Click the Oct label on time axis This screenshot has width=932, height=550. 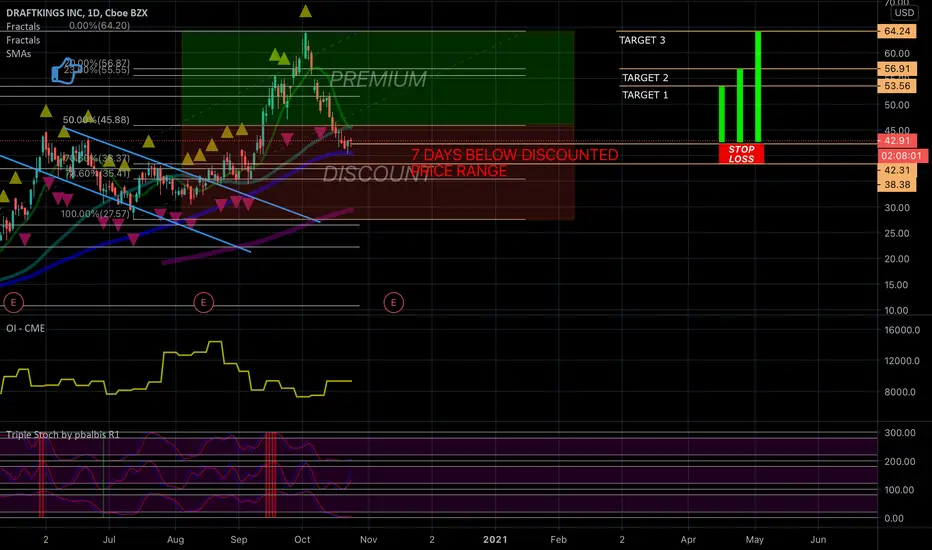tap(302, 539)
